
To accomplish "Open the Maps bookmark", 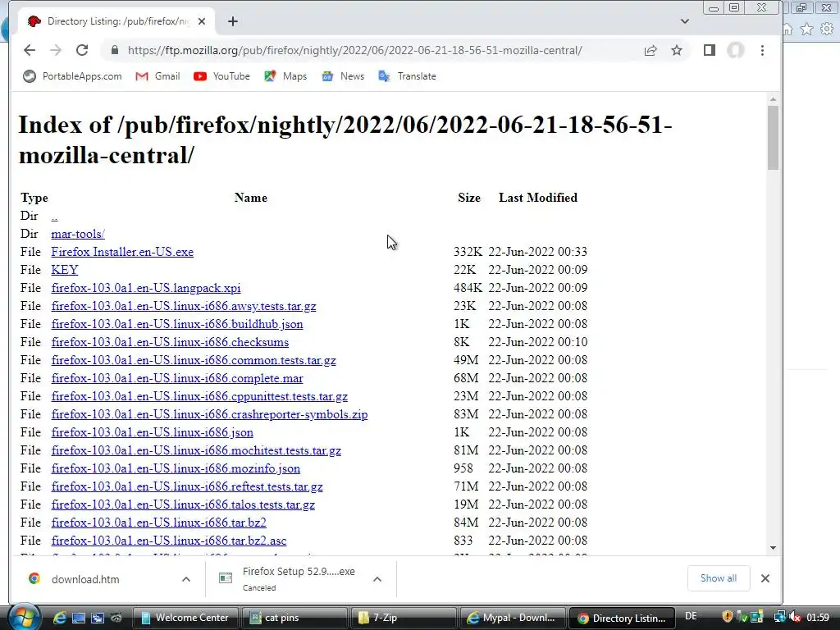I will click(x=285, y=76).
